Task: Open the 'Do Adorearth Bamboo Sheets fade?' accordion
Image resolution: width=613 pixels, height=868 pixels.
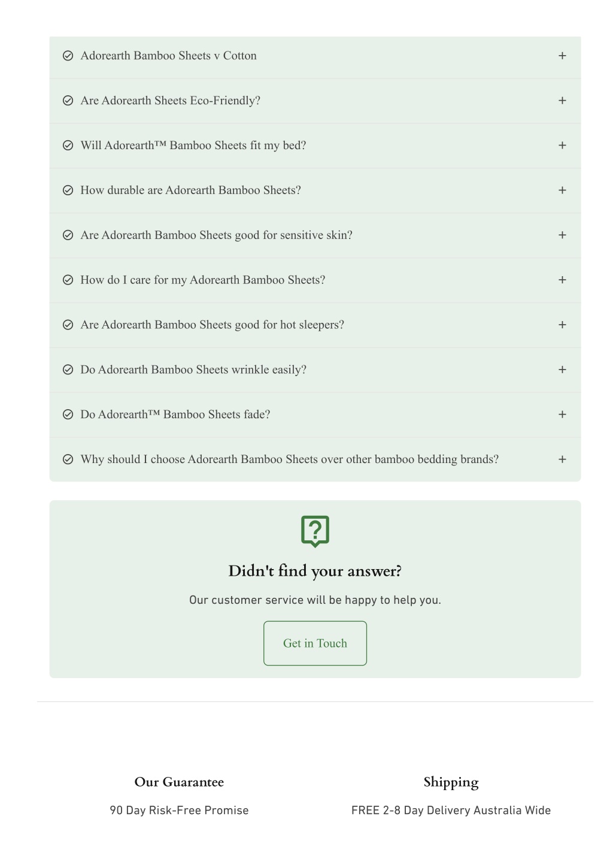Action: pos(315,415)
